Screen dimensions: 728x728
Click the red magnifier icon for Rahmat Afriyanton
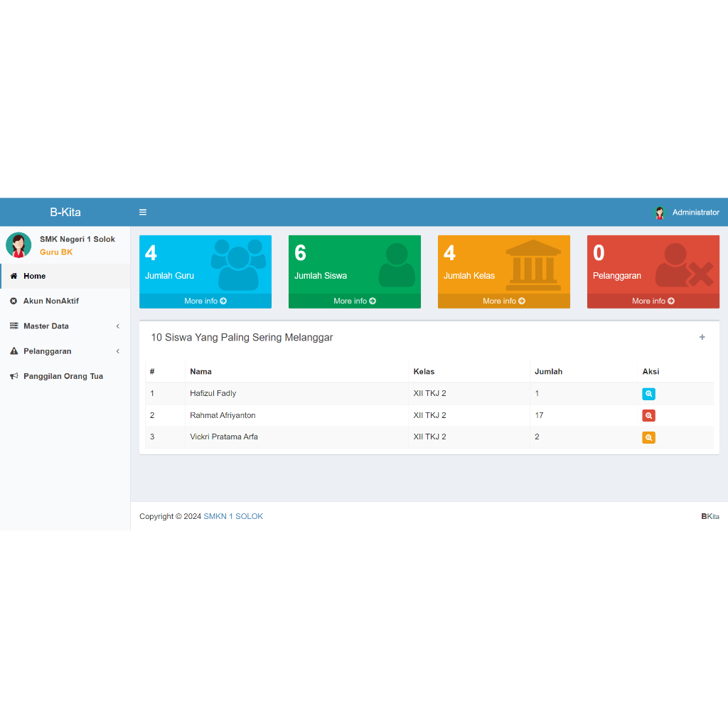(648, 416)
